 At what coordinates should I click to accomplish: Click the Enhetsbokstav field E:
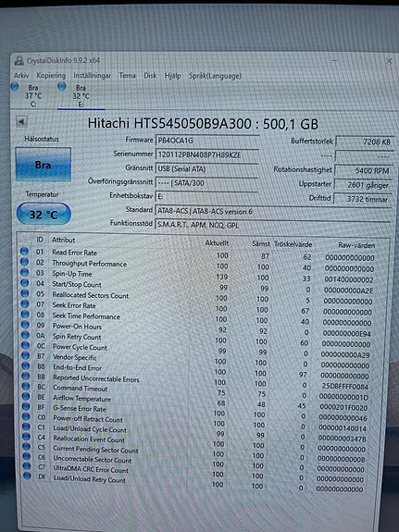point(207,196)
